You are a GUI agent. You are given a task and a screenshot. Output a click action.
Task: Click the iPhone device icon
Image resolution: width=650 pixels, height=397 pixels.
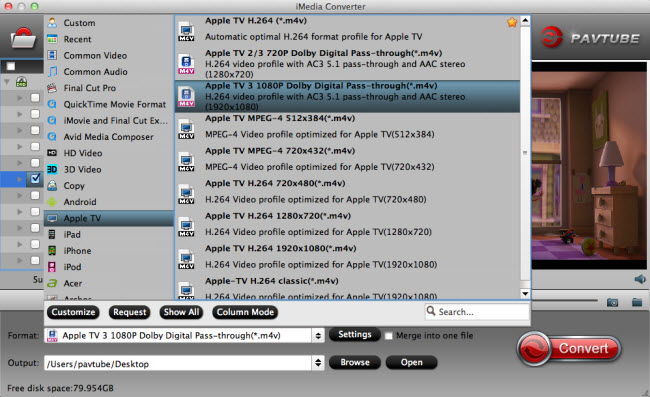pos(52,250)
